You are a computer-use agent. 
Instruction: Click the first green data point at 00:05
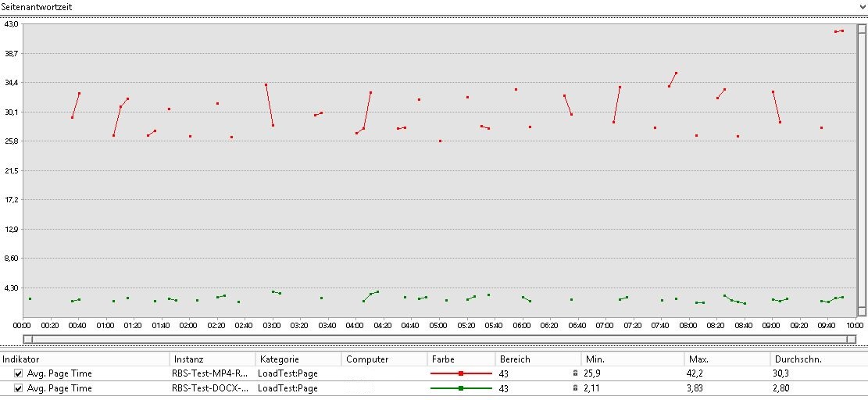coord(30,298)
